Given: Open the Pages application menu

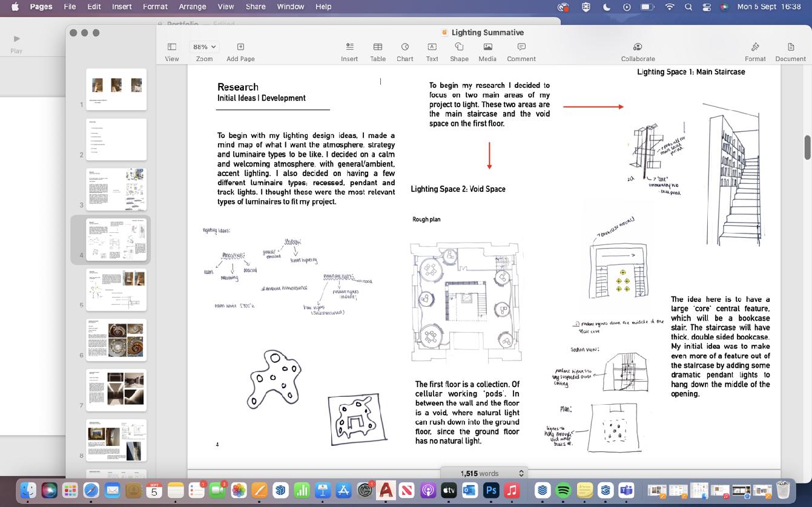Looking at the screenshot, I should pyautogui.click(x=41, y=7).
